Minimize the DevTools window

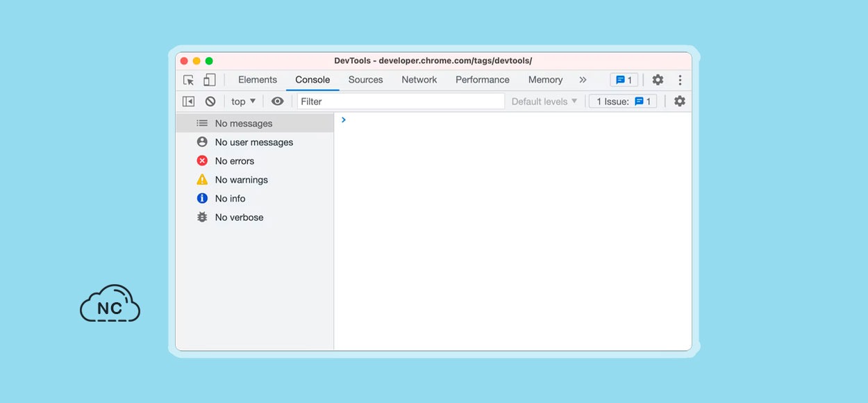click(x=197, y=61)
